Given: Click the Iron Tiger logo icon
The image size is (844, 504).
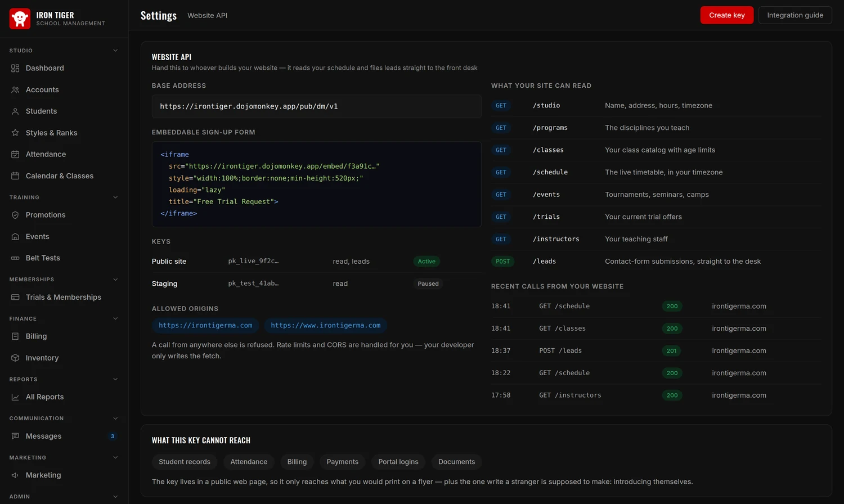Looking at the screenshot, I should click(20, 19).
